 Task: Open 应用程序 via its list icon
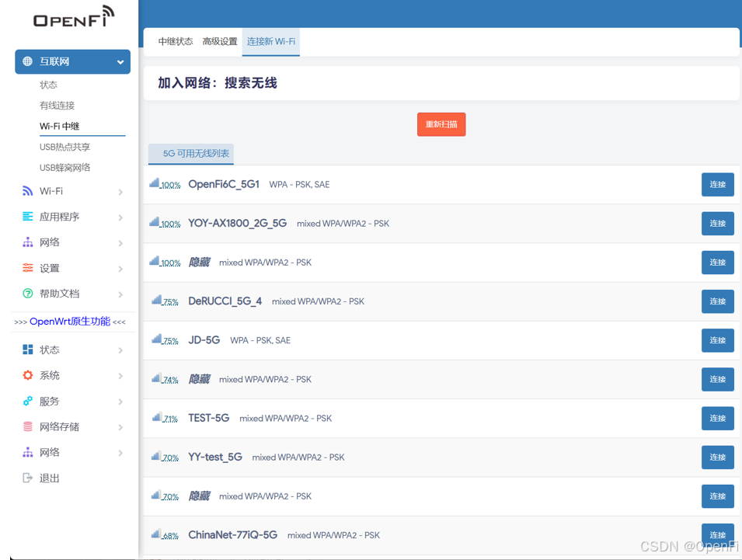pyautogui.click(x=26, y=216)
